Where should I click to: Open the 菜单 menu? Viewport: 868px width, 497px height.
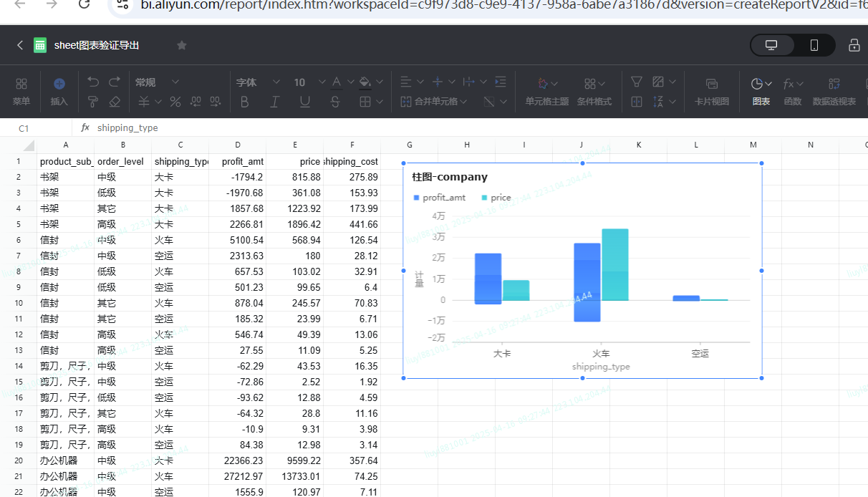tap(21, 91)
